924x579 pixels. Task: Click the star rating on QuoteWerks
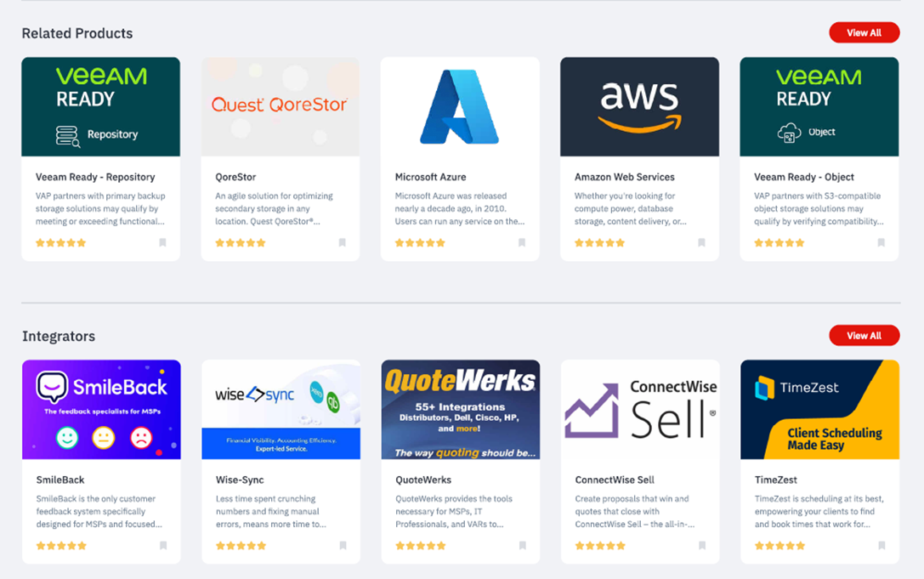[x=421, y=546]
